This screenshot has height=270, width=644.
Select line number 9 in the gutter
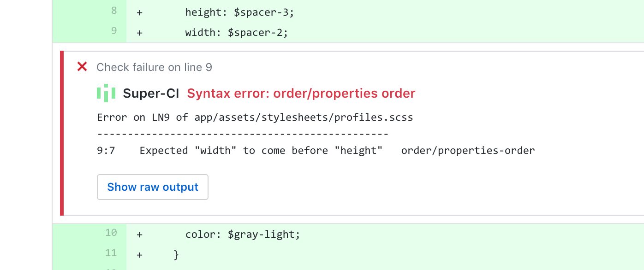(x=113, y=31)
